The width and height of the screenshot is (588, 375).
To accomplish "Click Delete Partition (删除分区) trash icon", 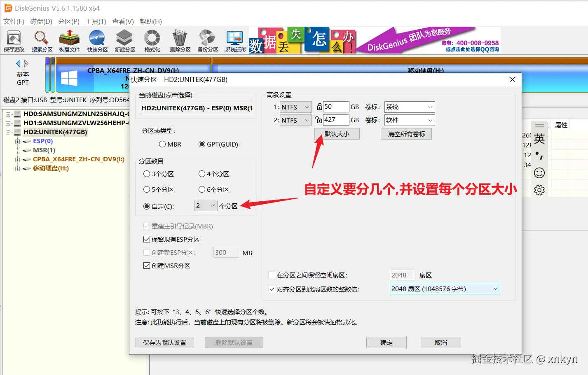I will pos(180,41).
